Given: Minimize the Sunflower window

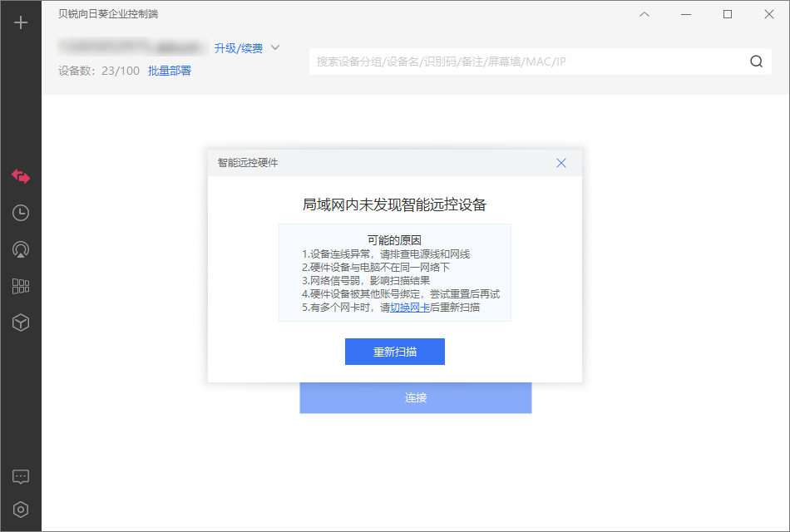Looking at the screenshot, I should [686, 14].
